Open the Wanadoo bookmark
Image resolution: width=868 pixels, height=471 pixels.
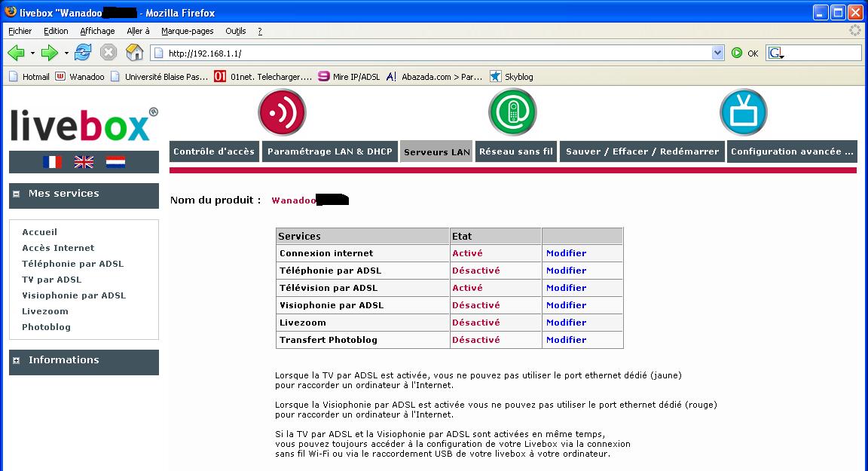point(80,77)
